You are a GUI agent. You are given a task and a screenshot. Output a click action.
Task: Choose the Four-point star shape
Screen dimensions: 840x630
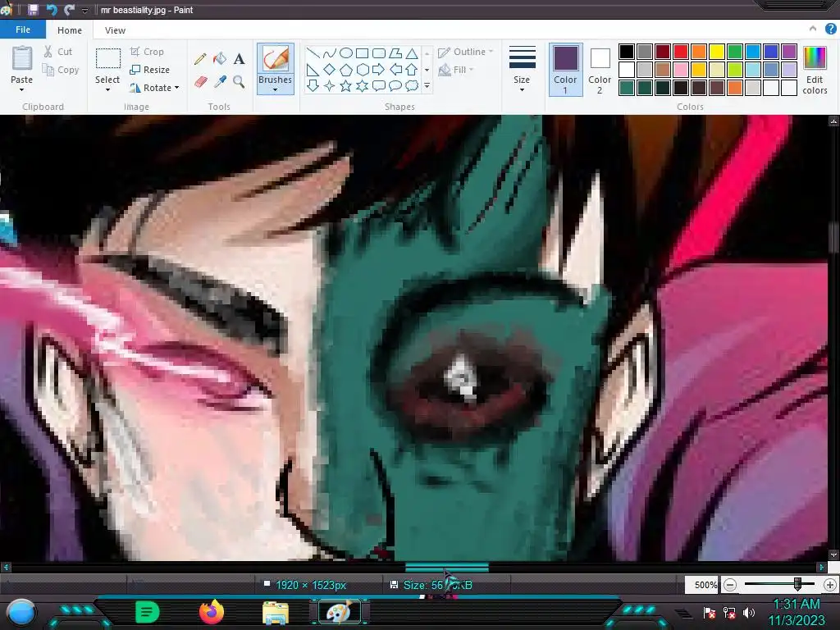330,85
